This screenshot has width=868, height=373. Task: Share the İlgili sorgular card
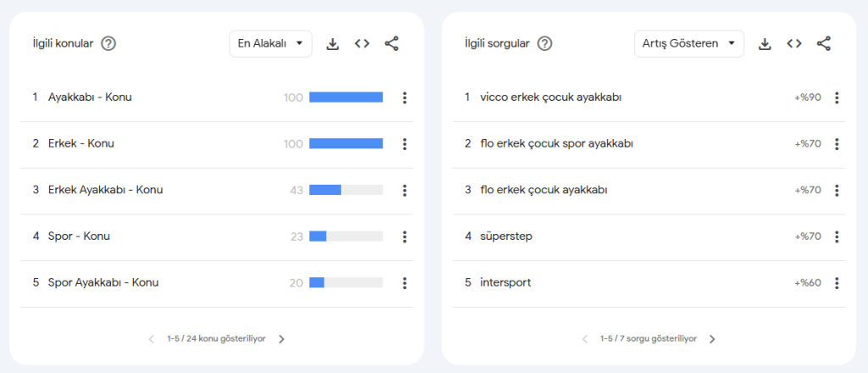click(823, 44)
